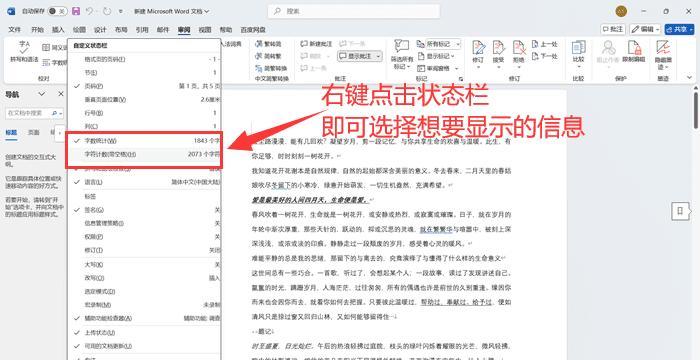The height and width of the screenshot is (360, 700).
Task: Select the 页面 tab in navigation pane
Action: click(33, 133)
